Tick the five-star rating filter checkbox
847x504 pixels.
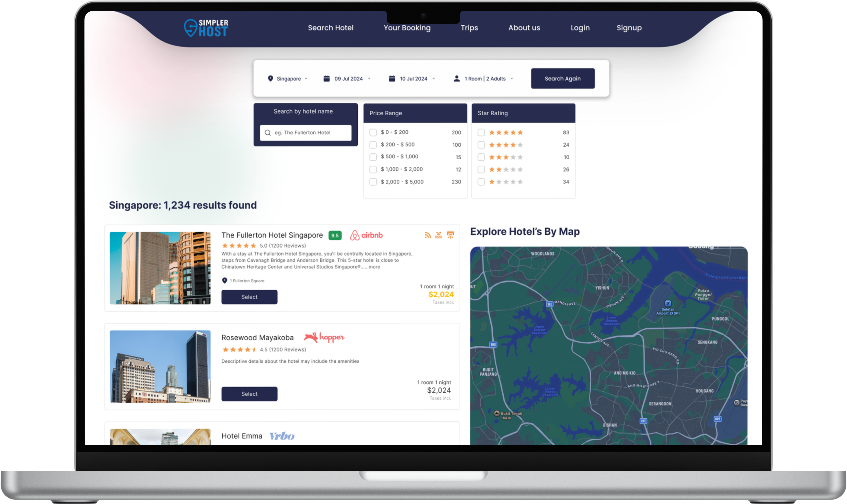point(481,133)
